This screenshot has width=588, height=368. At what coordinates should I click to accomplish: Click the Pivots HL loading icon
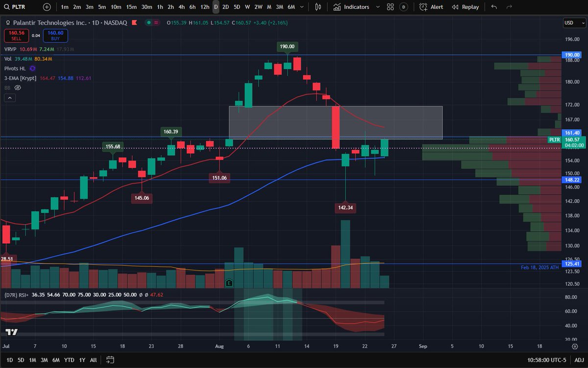[32, 69]
